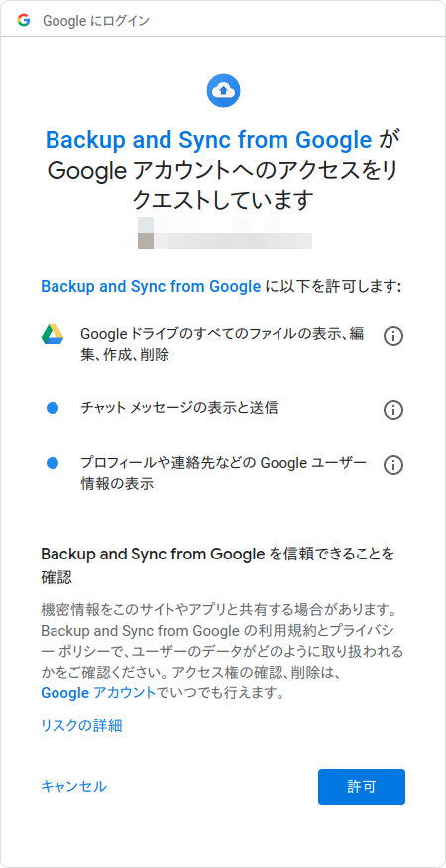Screen dimensions: 446x868
Task: Click the Google Drive triangle icon
Action: (x=53, y=335)
